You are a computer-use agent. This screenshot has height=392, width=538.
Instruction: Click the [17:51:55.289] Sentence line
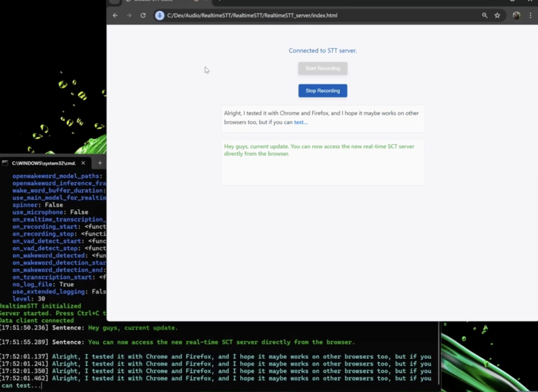tap(177, 342)
